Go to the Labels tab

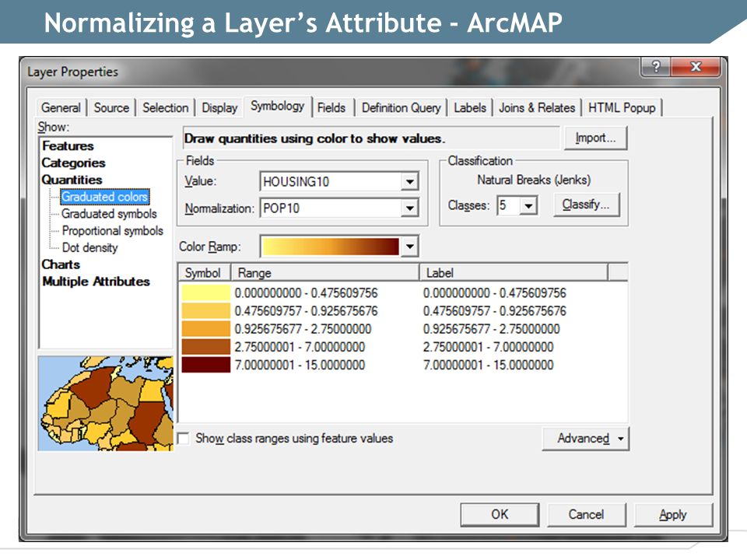point(470,107)
